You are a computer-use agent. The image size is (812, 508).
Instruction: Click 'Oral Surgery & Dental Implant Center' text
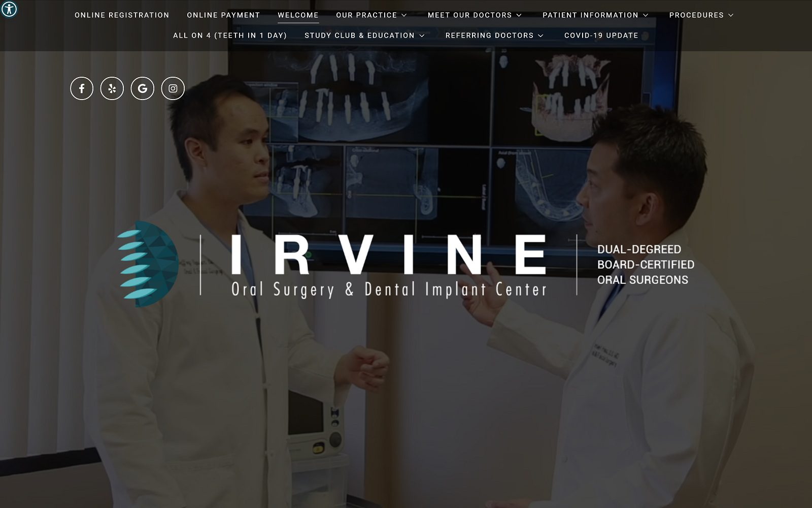[389, 290]
